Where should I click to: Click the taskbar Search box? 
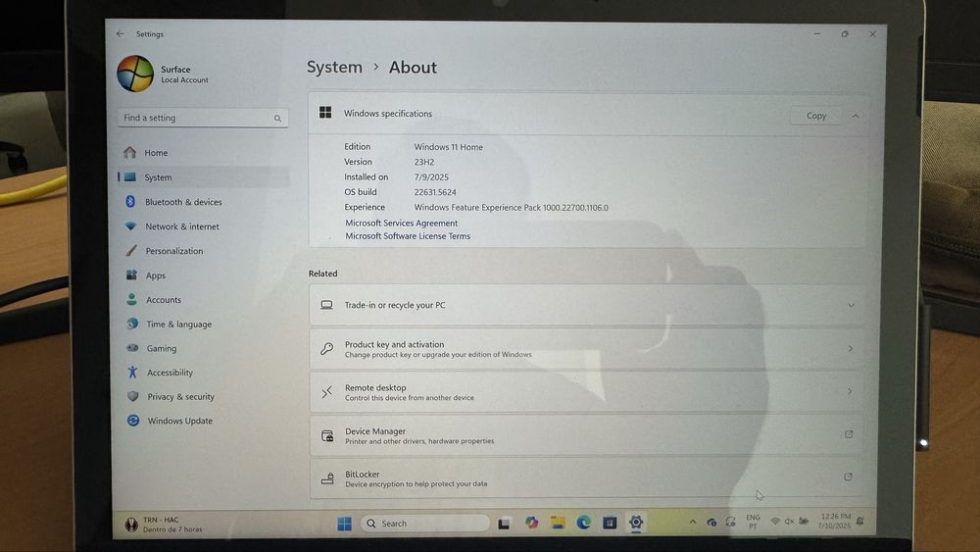point(425,524)
